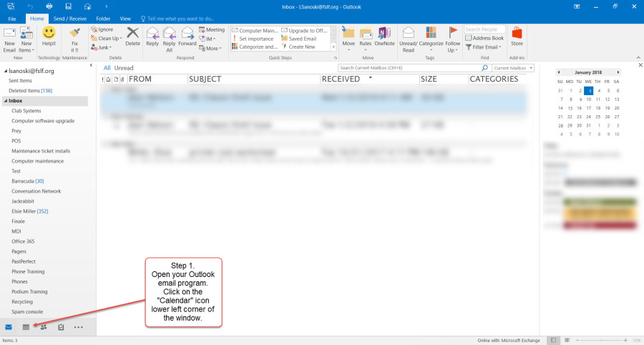644x345 pixels.
Task: Expand the Quick Steps gallery
Action: click(333, 47)
